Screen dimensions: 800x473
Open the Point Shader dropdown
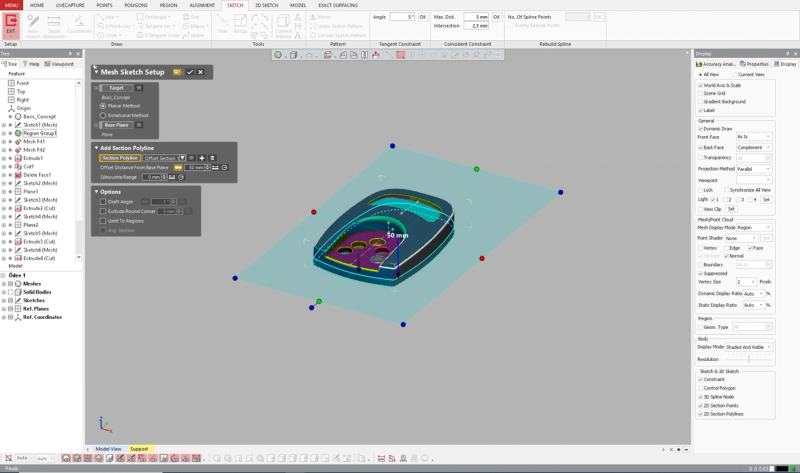click(x=741, y=238)
